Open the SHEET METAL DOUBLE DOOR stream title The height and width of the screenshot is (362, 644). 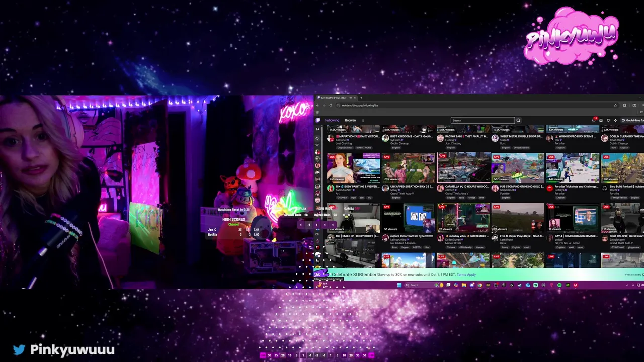(521, 136)
